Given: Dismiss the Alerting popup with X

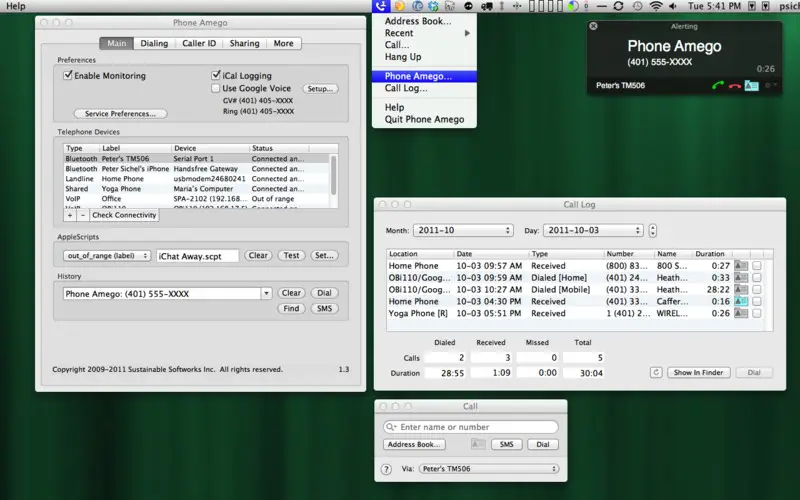Looking at the screenshot, I should [593, 26].
